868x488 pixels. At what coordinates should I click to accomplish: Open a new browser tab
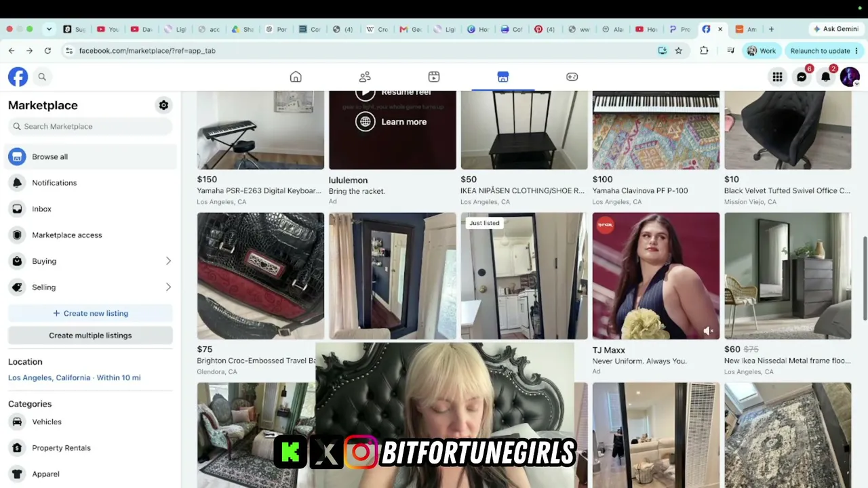771,29
